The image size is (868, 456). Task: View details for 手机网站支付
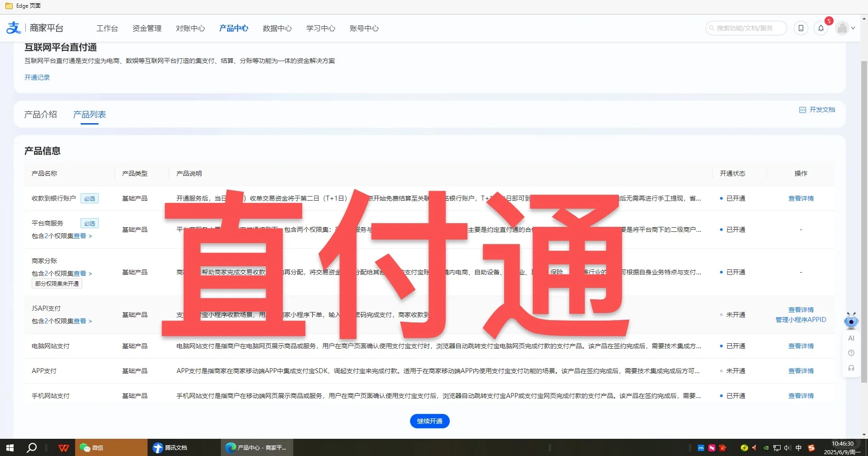point(801,396)
